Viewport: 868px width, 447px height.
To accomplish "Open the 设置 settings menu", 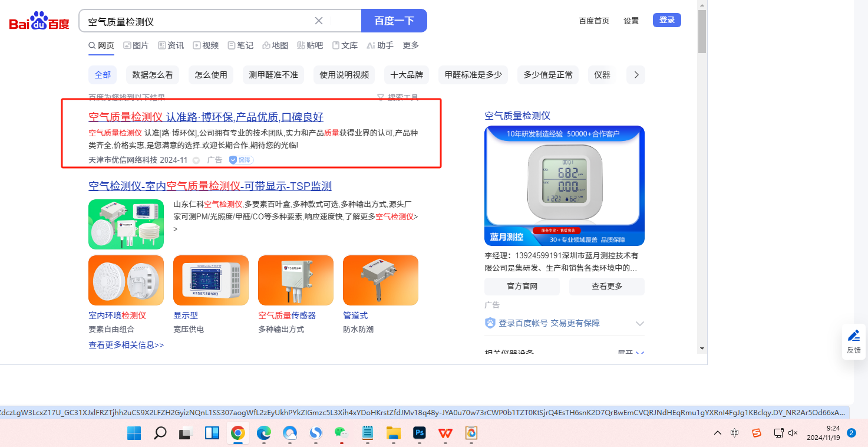I will point(631,21).
